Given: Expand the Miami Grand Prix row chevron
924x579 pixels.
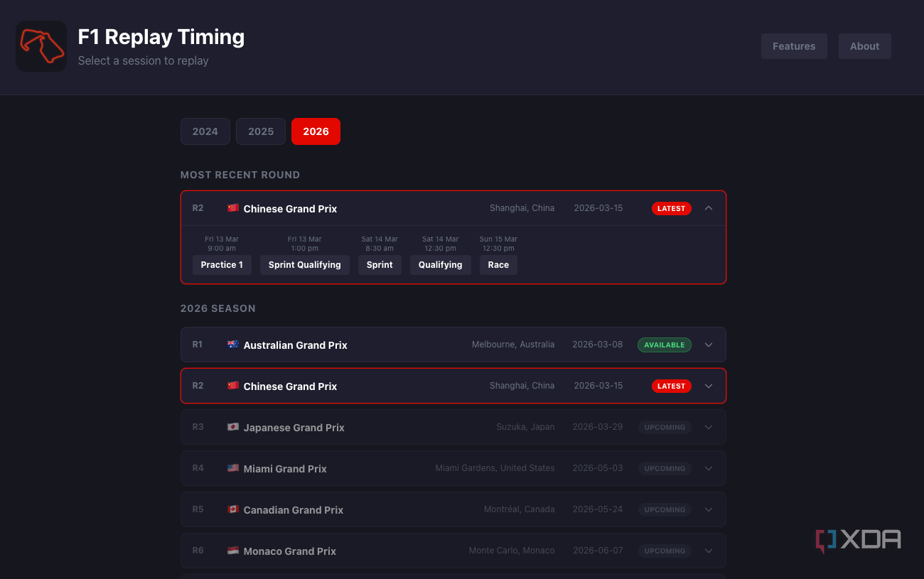Looking at the screenshot, I should click(709, 468).
